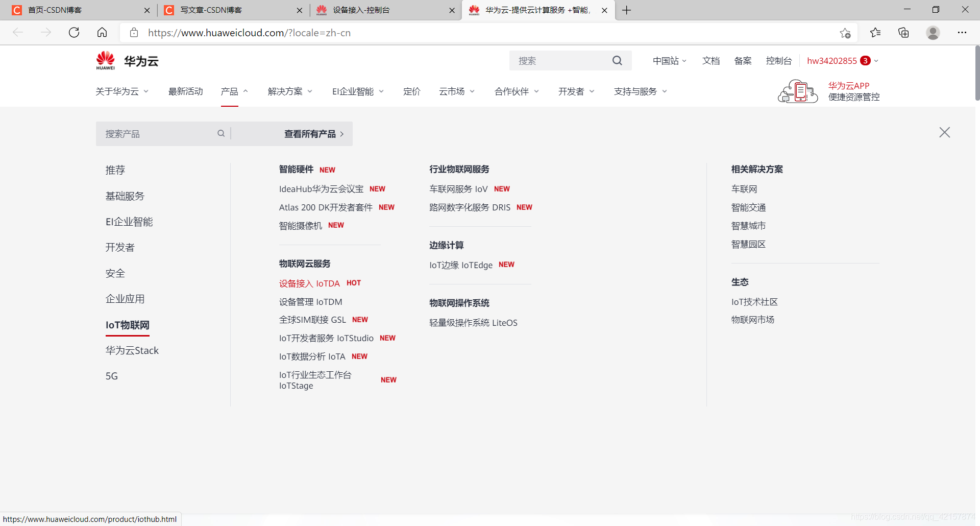The width and height of the screenshot is (980, 526).
Task: Click notification badge showing 3
Action: [x=865, y=61]
